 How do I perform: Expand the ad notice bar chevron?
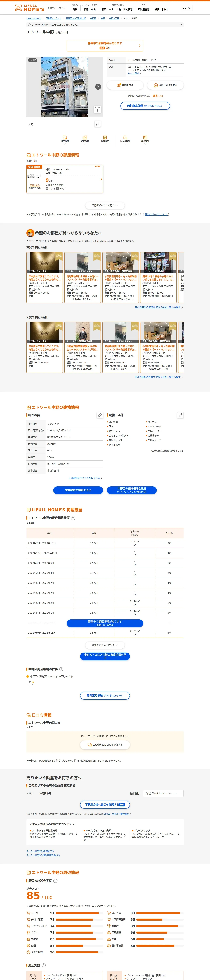click(x=181, y=25)
